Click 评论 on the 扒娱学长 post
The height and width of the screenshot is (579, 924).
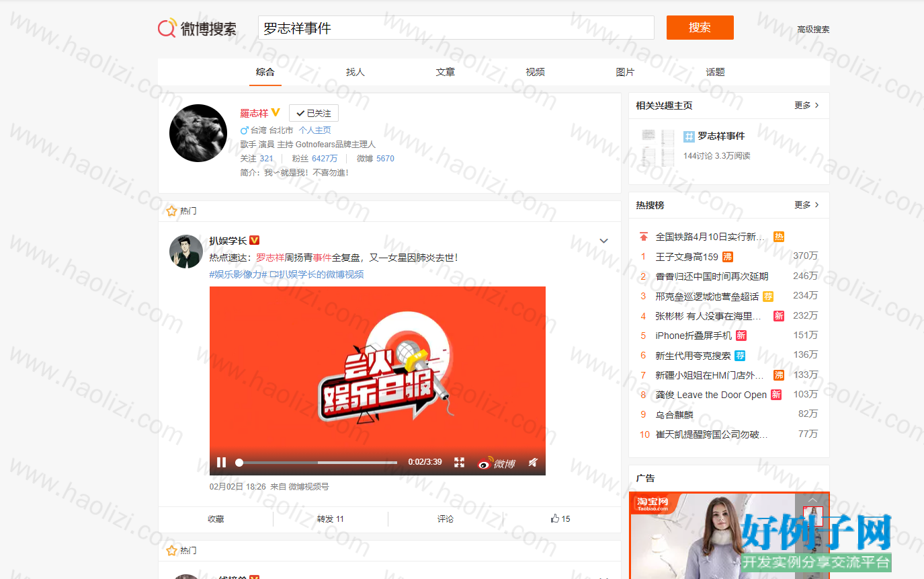[446, 519]
